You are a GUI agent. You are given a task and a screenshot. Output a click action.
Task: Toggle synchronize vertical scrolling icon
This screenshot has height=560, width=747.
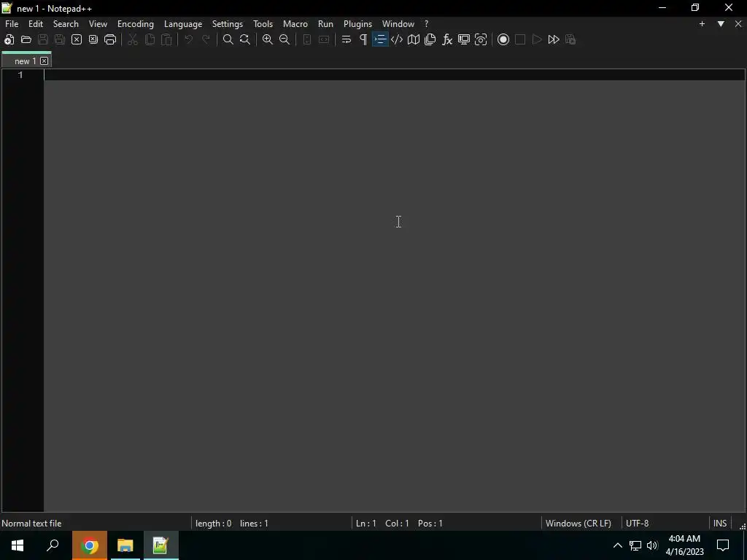(307, 39)
